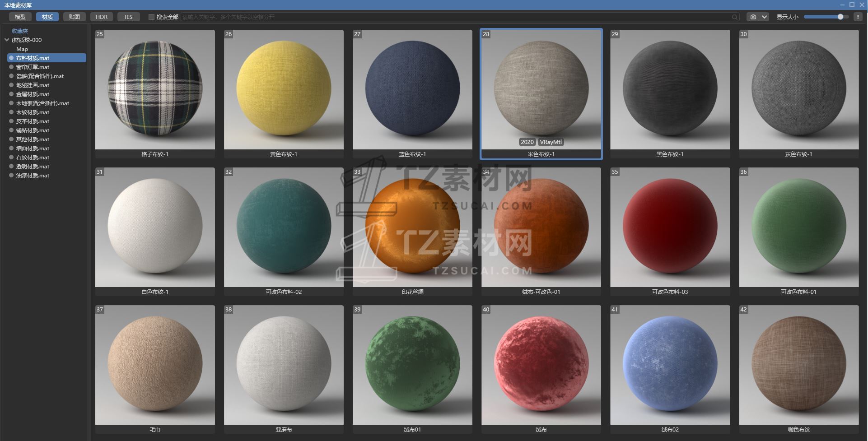
Task: Switch to the HDR tab
Action: pos(102,17)
